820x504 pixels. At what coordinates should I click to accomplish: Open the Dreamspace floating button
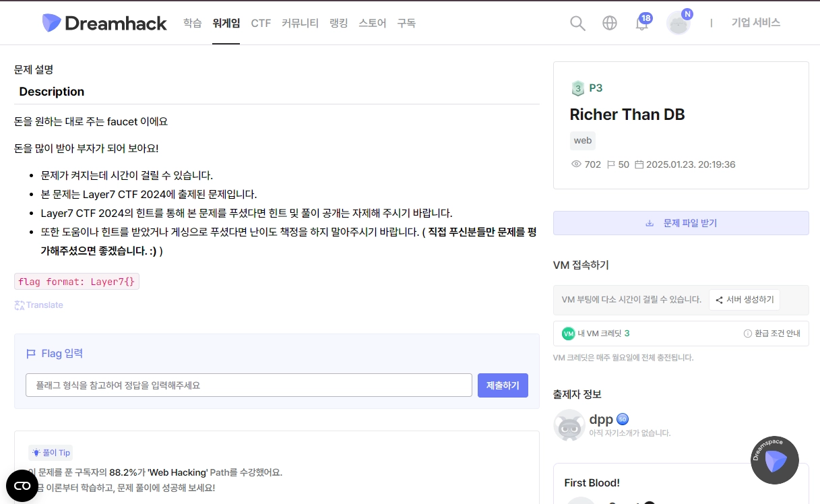(775, 461)
